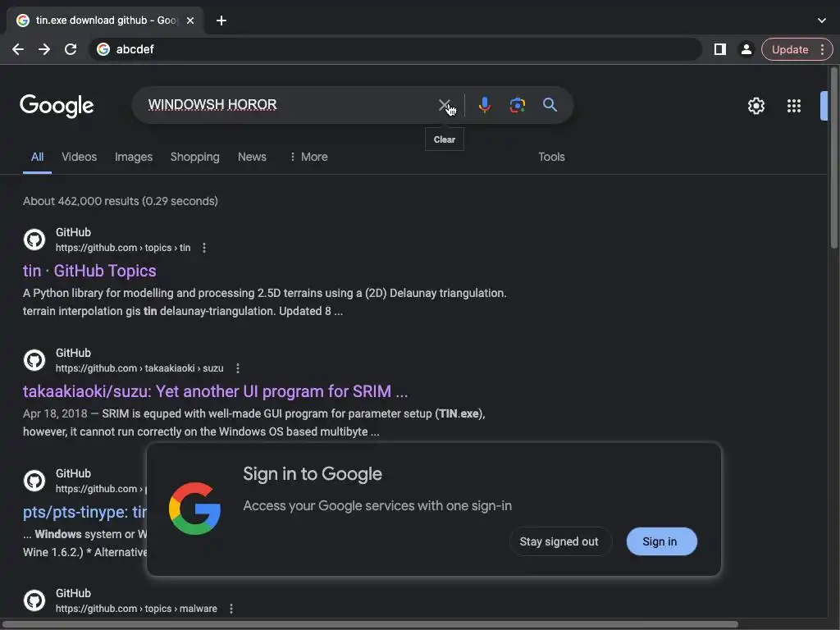Click GitHub favicon of pts-tinype result
The width and height of the screenshot is (840, 630).
pyautogui.click(x=34, y=481)
